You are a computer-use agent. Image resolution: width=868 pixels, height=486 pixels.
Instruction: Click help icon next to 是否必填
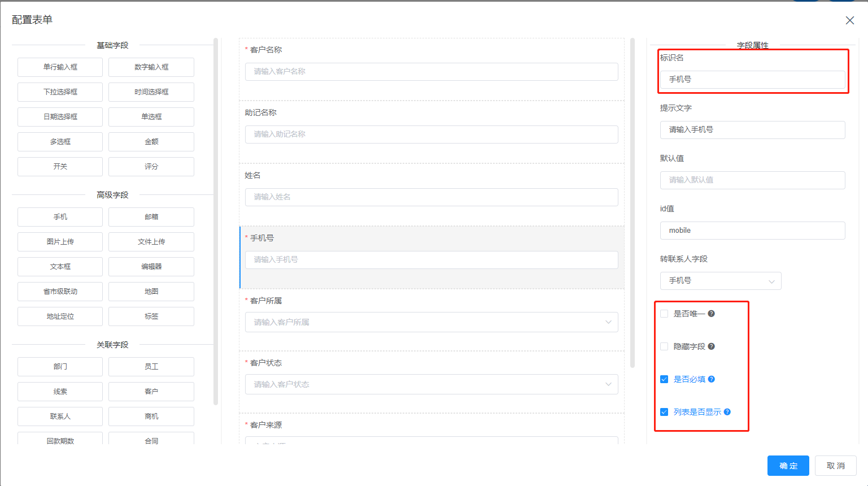pos(712,379)
